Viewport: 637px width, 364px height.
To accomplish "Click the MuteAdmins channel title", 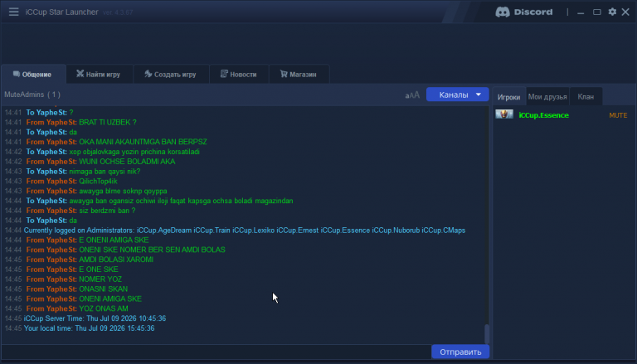I will point(32,95).
